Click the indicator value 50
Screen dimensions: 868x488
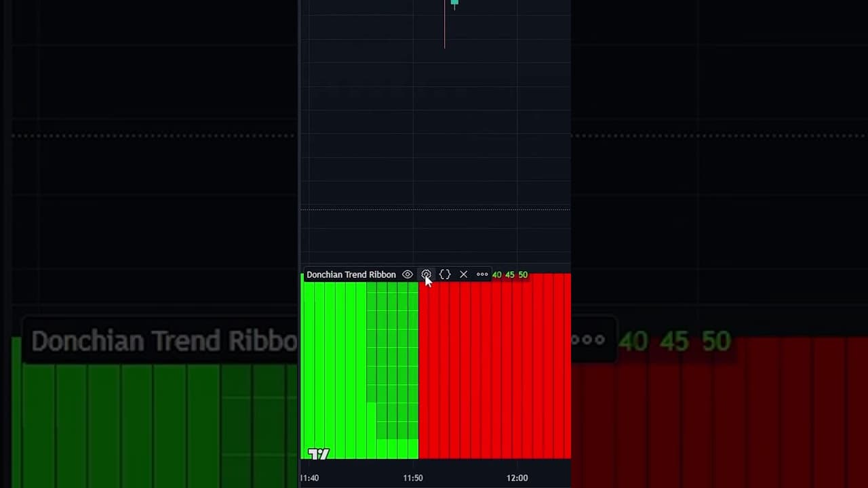point(523,274)
